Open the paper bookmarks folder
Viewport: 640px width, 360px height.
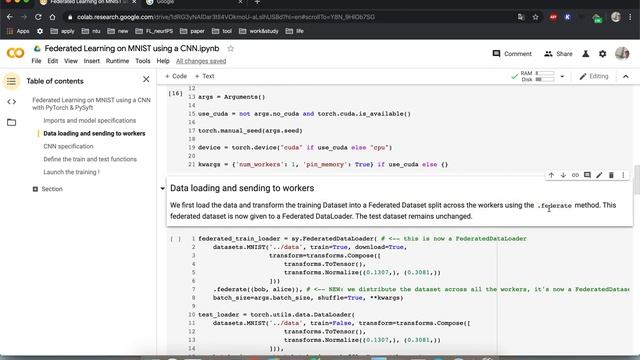tap(192, 31)
